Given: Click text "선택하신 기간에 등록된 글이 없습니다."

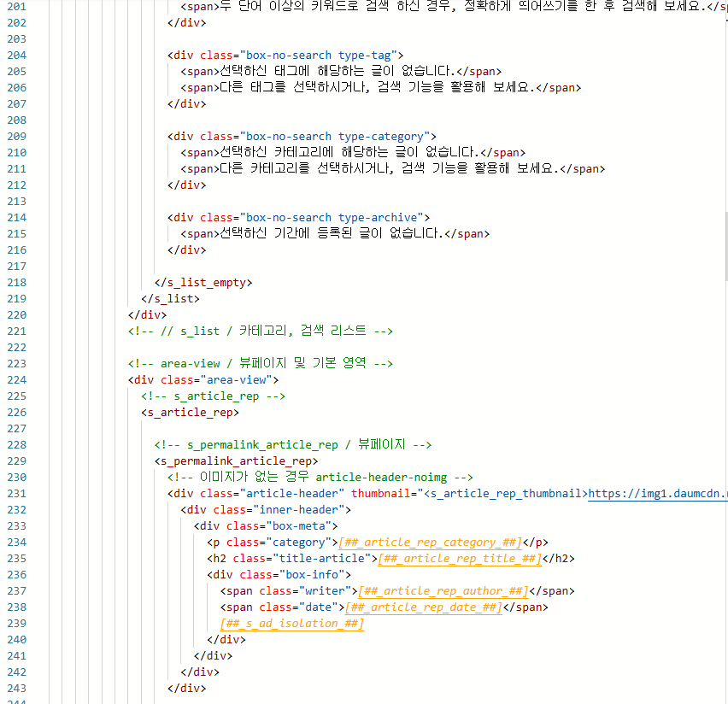Looking at the screenshot, I should pos(332,233).
